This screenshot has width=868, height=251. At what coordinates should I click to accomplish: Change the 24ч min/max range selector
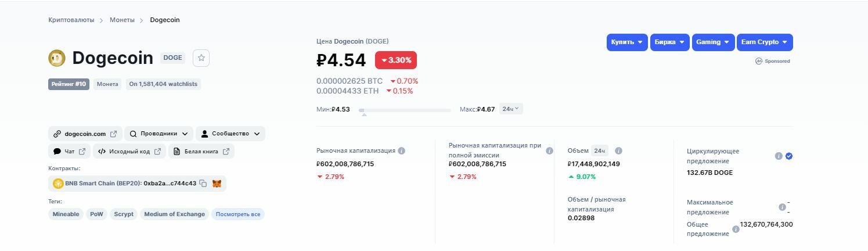[511, 109]
